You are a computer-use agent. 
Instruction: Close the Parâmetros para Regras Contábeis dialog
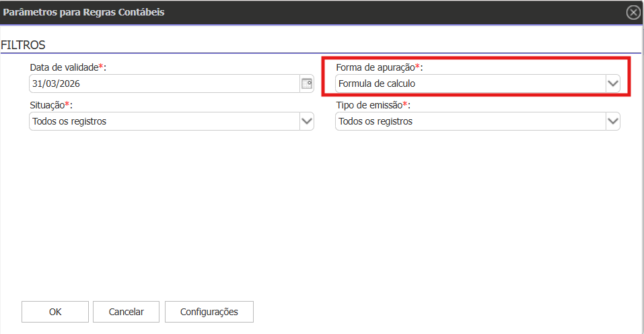coord(633,12)
